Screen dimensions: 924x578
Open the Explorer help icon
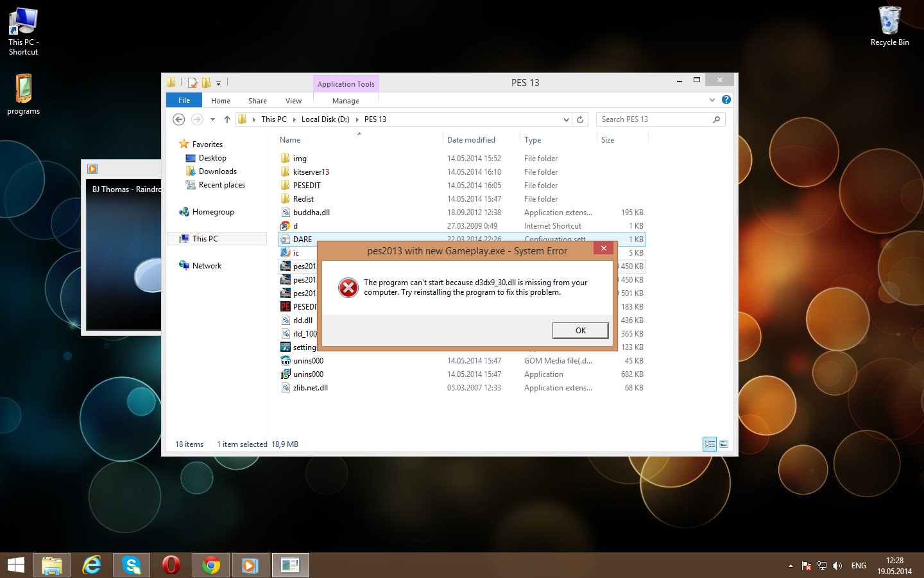pyautogui.click(x=726, y=100)
